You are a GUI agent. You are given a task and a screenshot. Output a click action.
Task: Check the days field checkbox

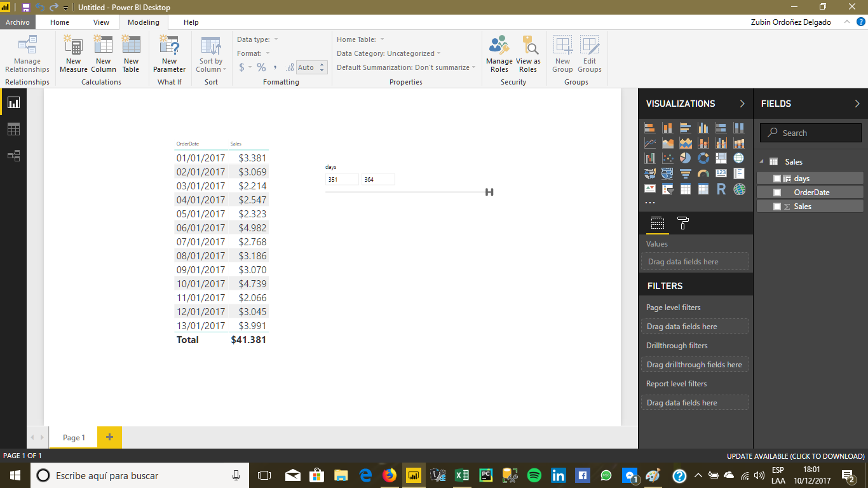pyautogui.click(x=776, y=179)
